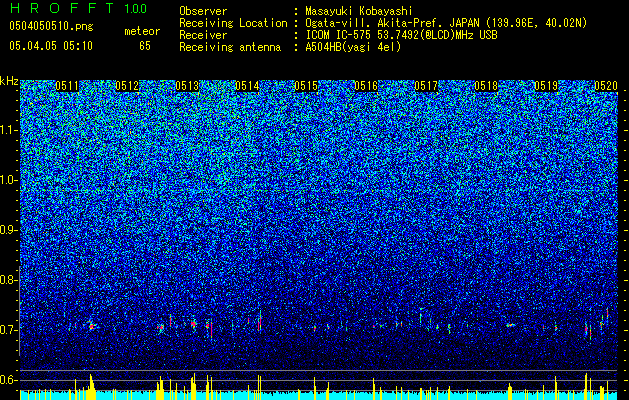Click the antenna value A504HB(yagi 4el)
Viewport: 629px width, 400px height.
pyautogui.click(x=353, y=47)
